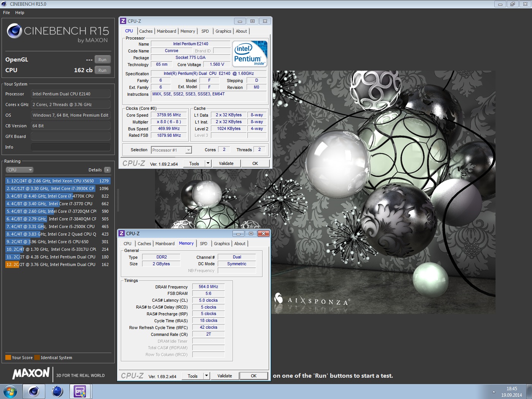Click the Core Speed value 3759.95 MHz
The width and height of the screenshot is (532, 399).
click(x=169, y=115)
